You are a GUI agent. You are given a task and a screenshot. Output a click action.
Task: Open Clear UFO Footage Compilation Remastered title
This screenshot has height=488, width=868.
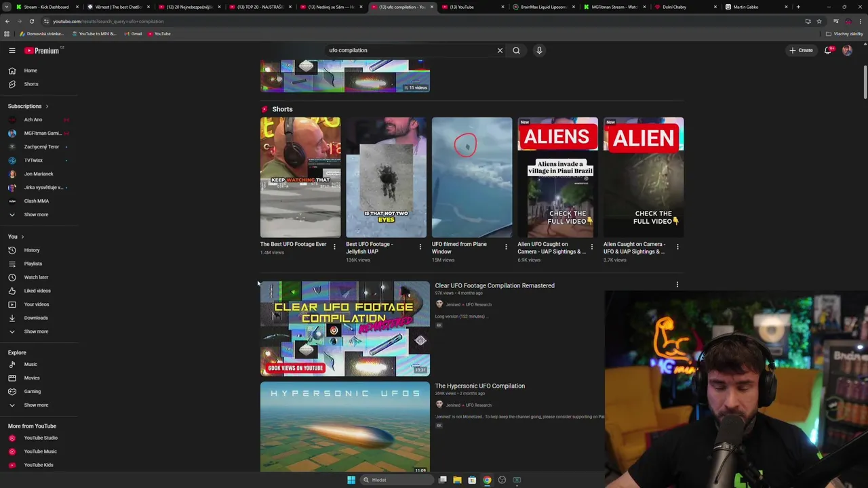pos(494,285)
